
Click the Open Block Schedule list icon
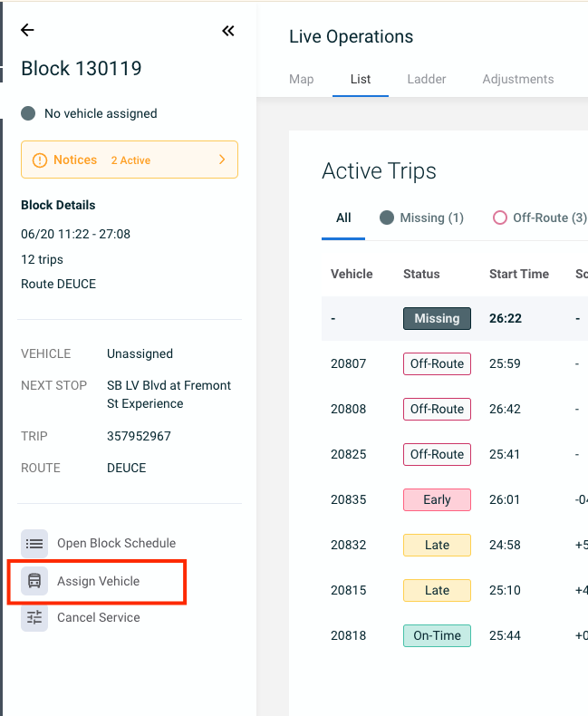point(34,544)
